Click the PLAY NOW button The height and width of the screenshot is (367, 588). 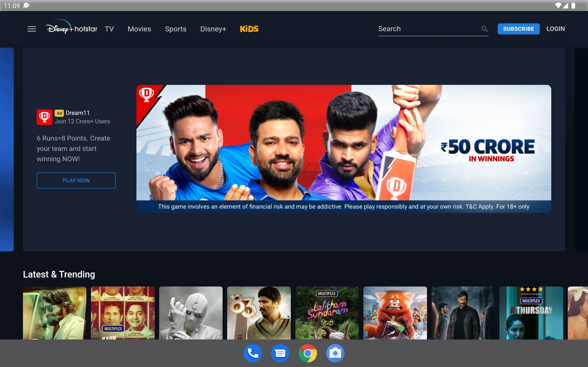(x=76, y=181)
